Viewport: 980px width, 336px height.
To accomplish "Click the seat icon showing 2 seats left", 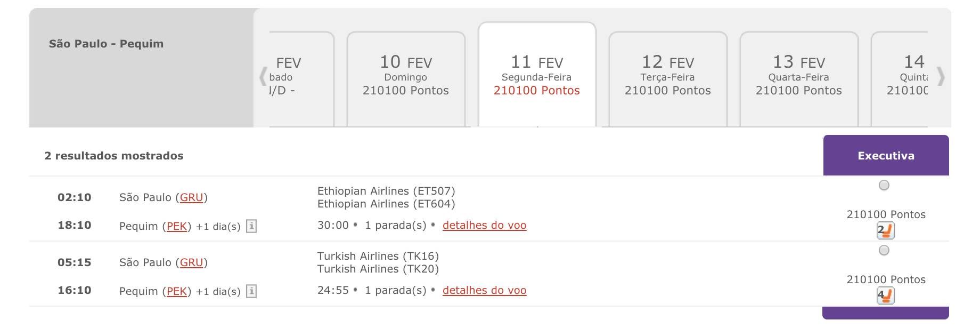I will pyautogui.click(x=885, y=230).
